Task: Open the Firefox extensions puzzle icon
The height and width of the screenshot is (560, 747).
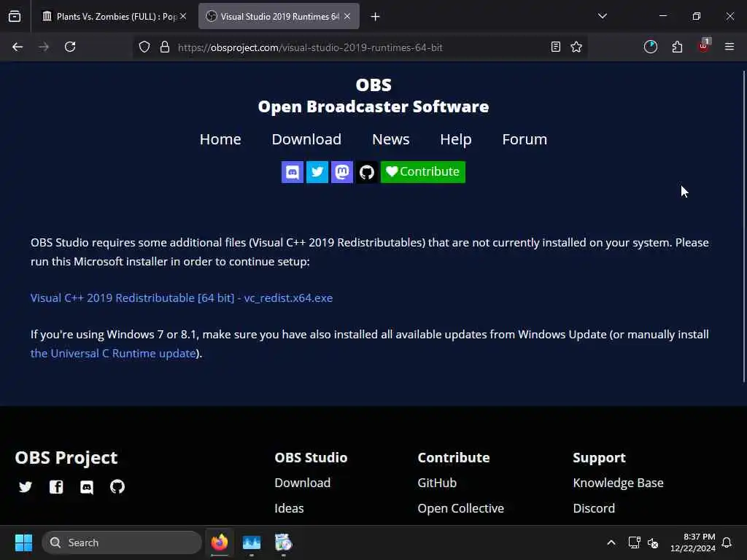Action: pos(677,47)
